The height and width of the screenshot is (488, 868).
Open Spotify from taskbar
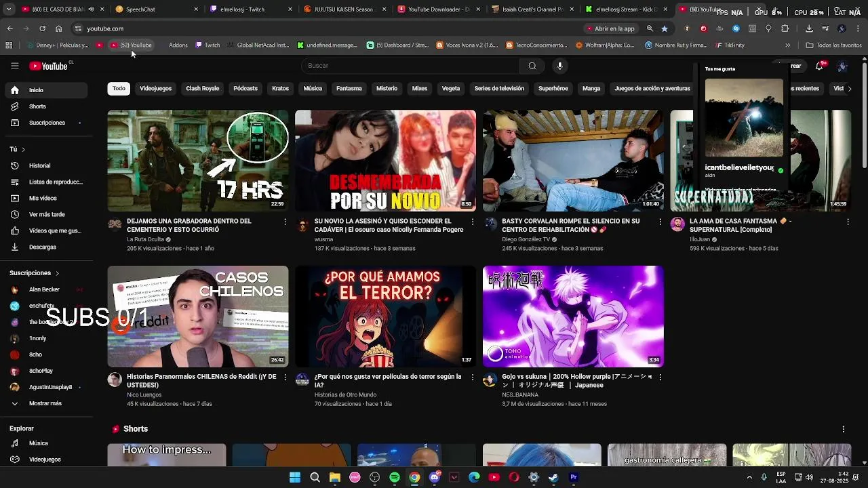pos(395,477)
